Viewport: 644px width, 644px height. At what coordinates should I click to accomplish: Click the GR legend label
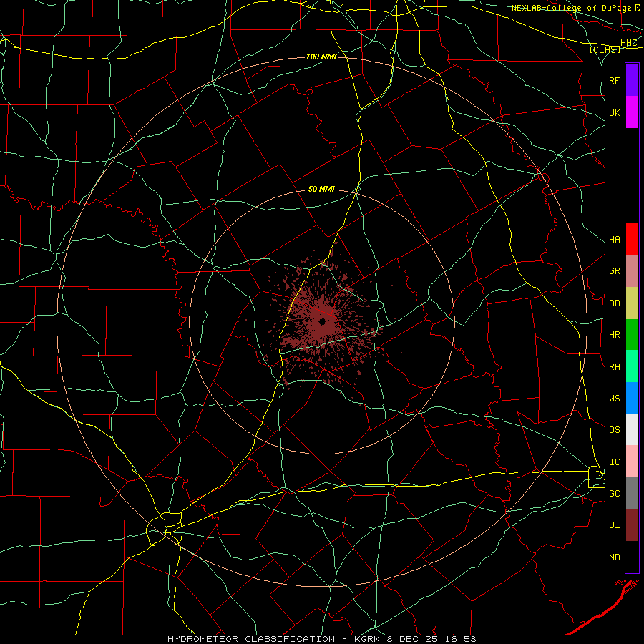point(614,271)
